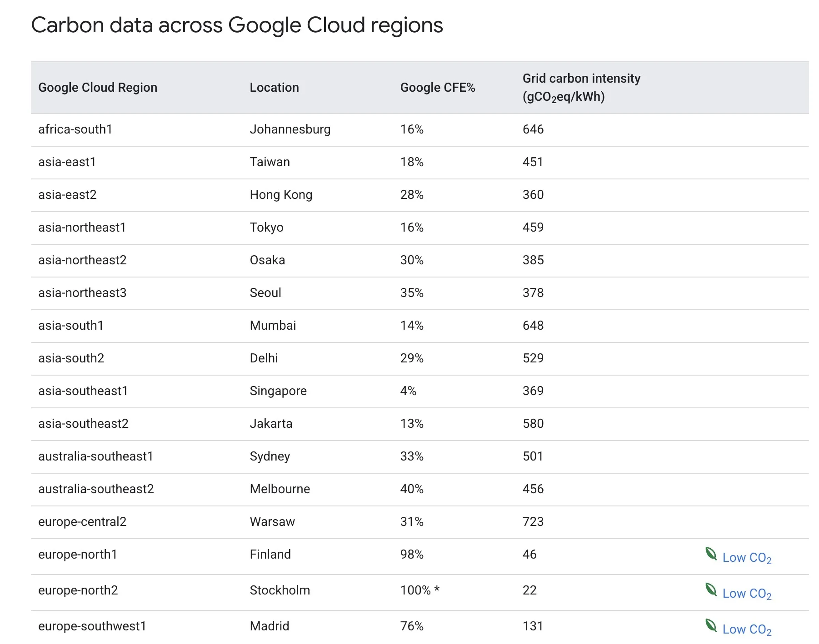819x644 pixels.
Task: Click the Google Cloud Region column header
Action: pos(98,87)
